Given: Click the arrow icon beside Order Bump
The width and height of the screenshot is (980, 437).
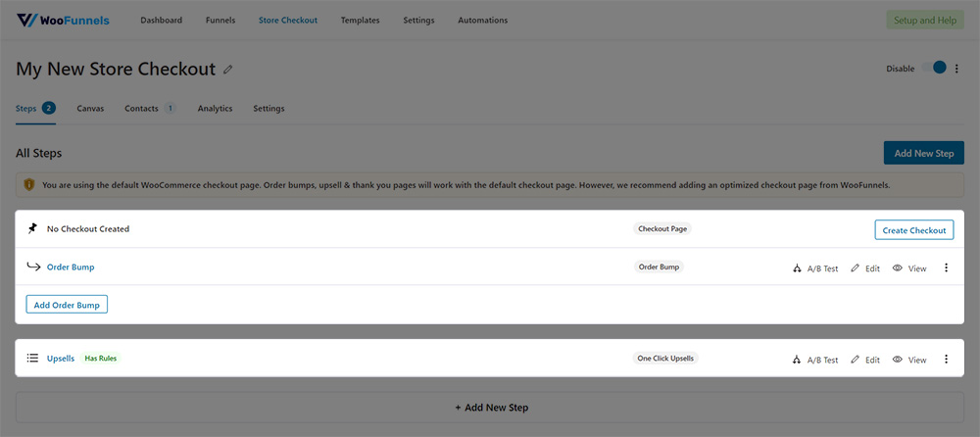Looking at the screenshot, I should point(33,267).
